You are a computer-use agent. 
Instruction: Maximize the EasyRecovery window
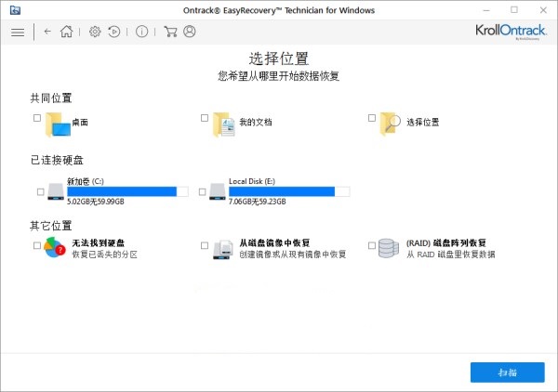(514, 10)
